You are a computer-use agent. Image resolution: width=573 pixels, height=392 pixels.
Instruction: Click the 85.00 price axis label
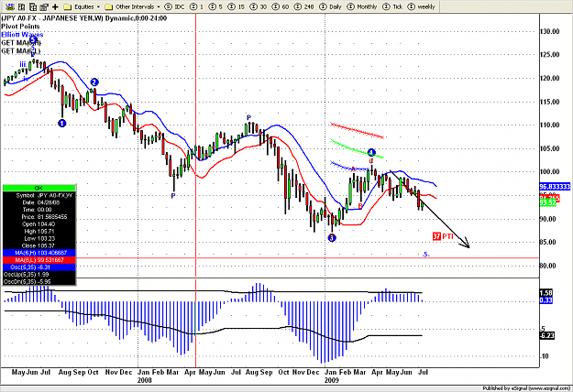click(x=547, y=242)
